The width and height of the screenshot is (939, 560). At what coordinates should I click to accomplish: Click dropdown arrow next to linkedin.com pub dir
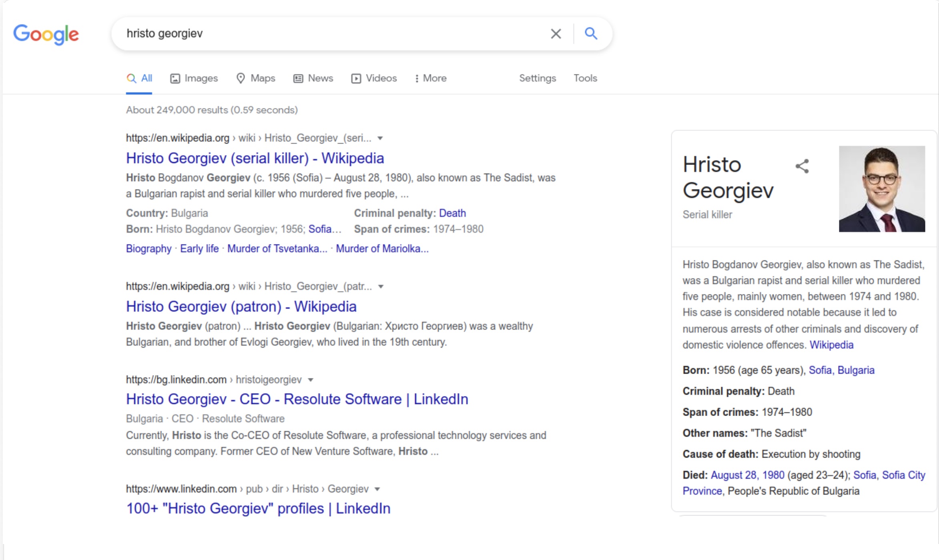pyautogui.click(x=377, y=489)
